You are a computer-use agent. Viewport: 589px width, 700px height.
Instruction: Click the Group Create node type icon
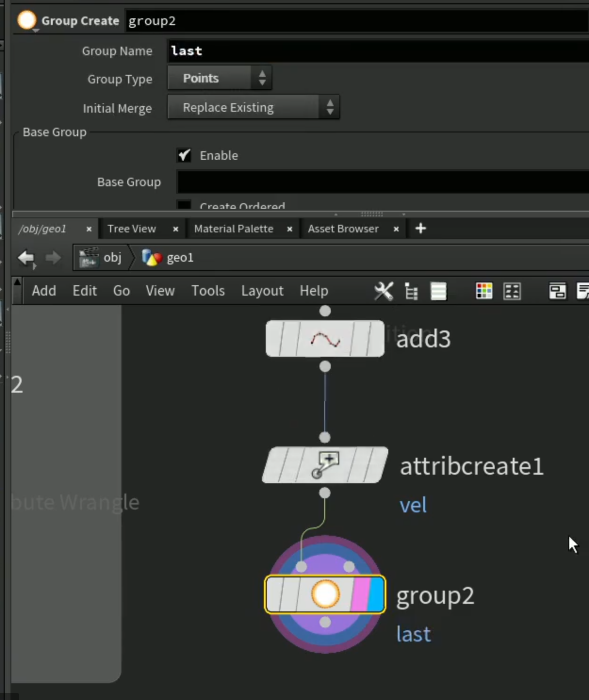coord(27,21)
